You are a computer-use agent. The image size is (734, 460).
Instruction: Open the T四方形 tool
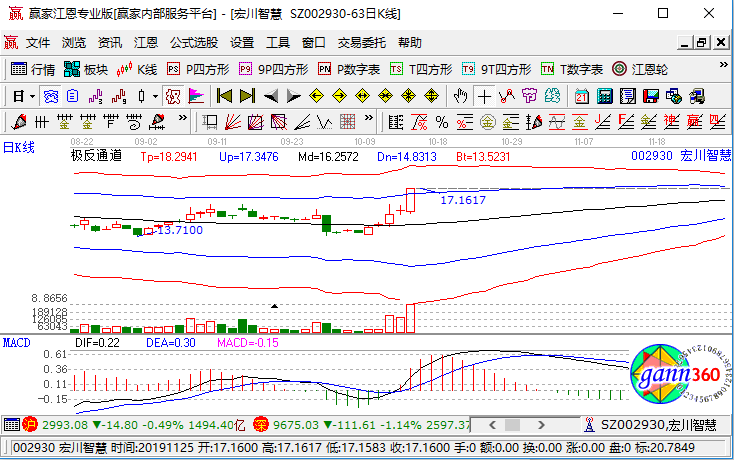click(421, 69)
